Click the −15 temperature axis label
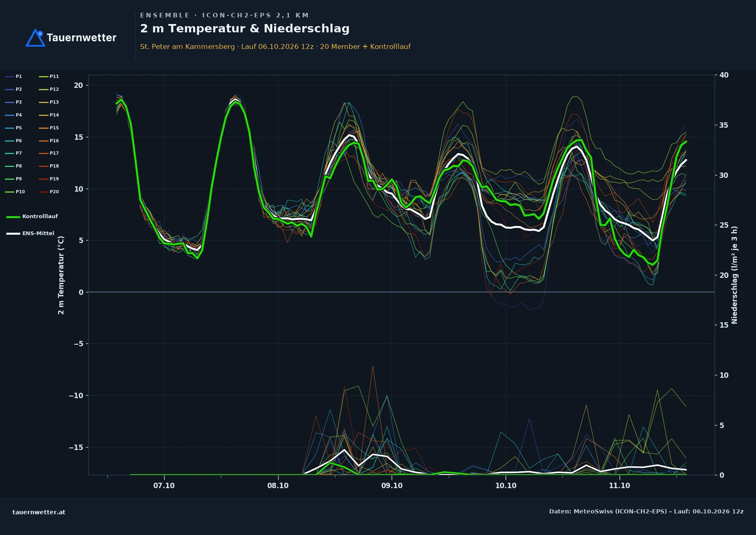This screenshot has height=535, width=756. coord(76,447)
